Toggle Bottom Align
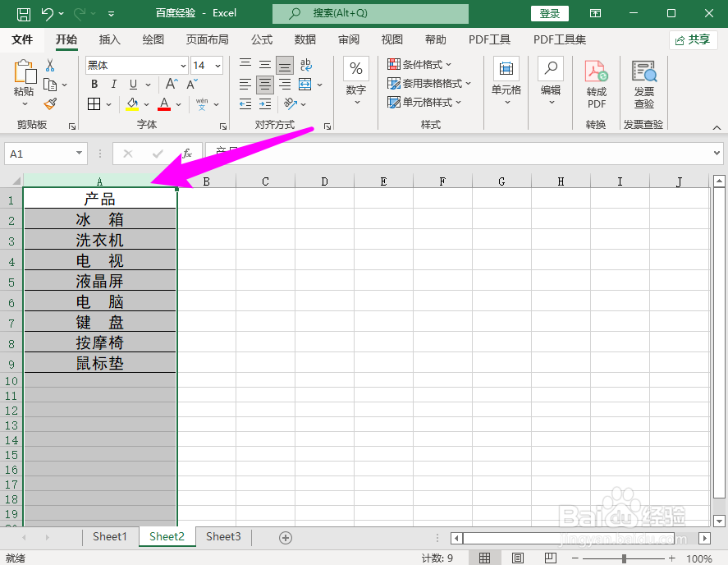728x565 pixels. pyautogui.click(x=285, y=65)
